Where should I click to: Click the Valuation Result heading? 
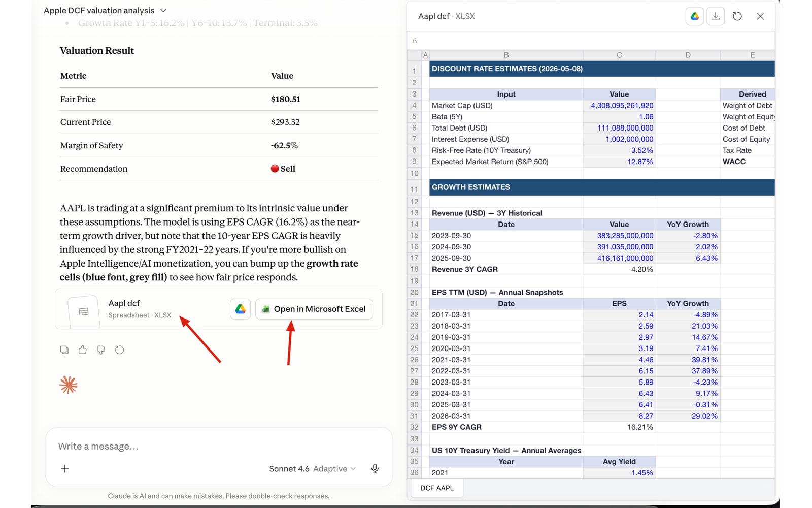tap(97, 51)
